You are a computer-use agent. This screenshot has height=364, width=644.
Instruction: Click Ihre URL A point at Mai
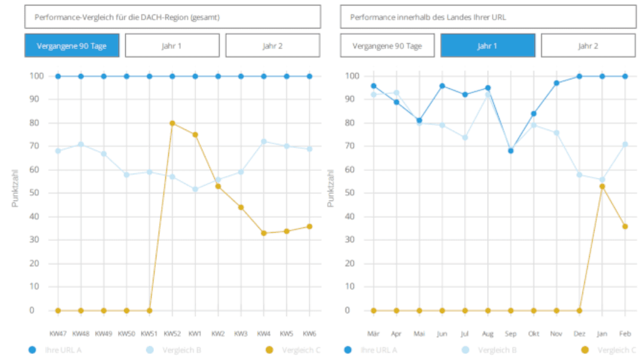(419, 121)
